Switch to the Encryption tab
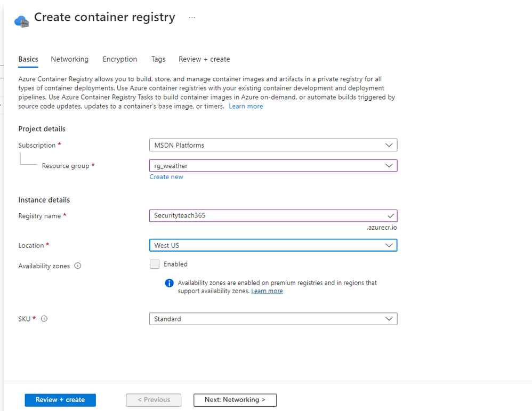Screen dimensions: 532x411 click(x=120, y=59)
